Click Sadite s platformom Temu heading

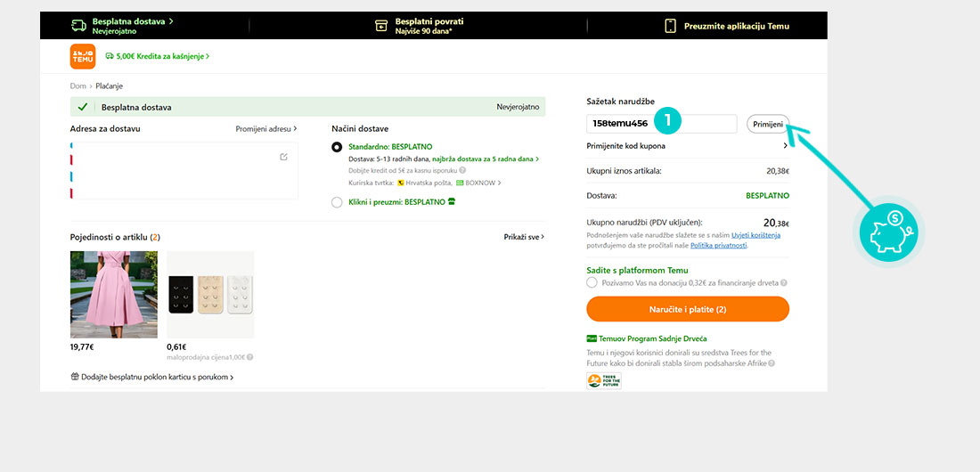coord(637,270)
